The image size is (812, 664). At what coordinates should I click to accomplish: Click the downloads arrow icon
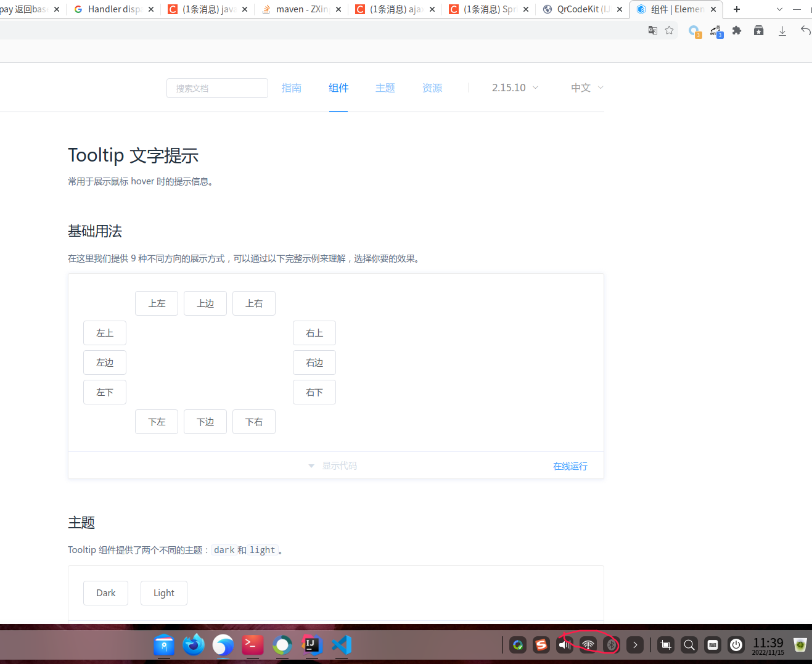click(781, 30)
